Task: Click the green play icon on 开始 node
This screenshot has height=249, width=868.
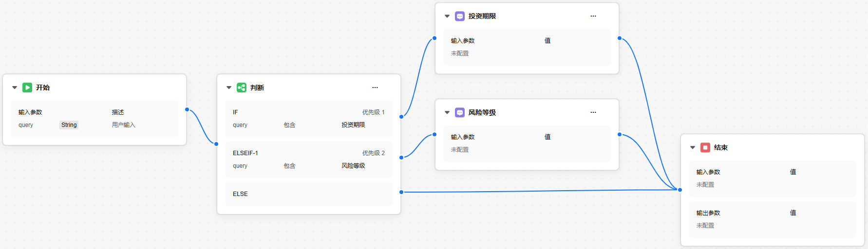Action: (x=27, y=88)
